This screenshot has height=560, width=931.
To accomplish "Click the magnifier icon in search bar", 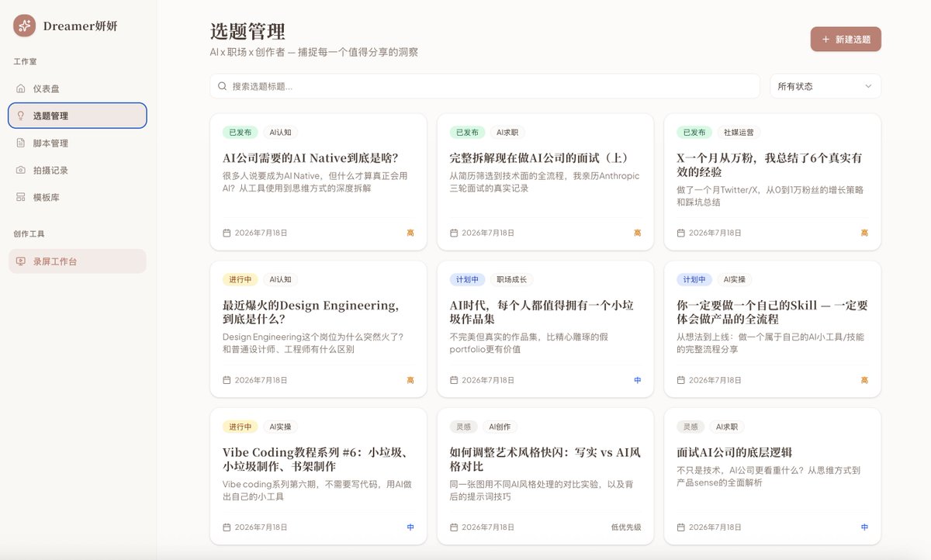I will click(x=223, y=86).
